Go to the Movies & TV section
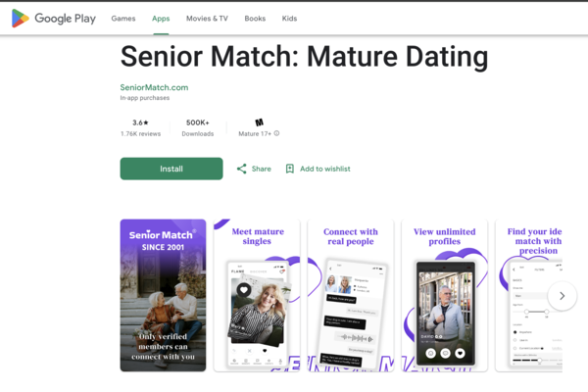 pos(207,19)
